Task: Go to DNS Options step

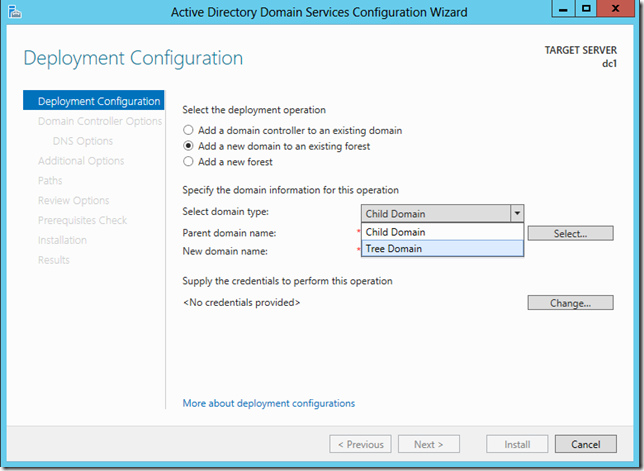Action: click(83, 141)
